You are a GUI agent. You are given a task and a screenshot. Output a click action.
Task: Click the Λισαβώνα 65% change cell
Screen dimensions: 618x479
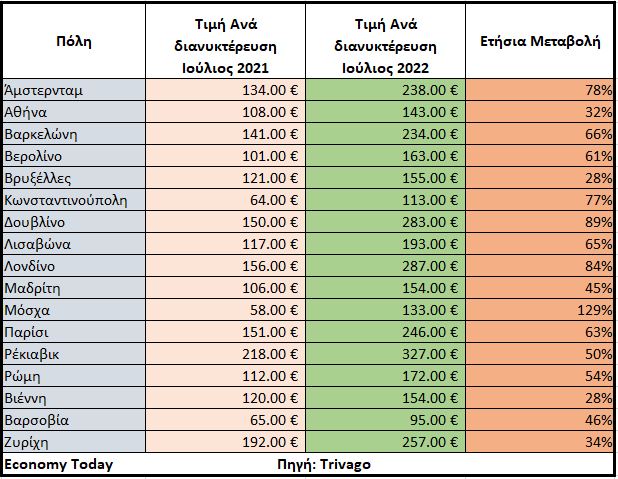point(539,244)
